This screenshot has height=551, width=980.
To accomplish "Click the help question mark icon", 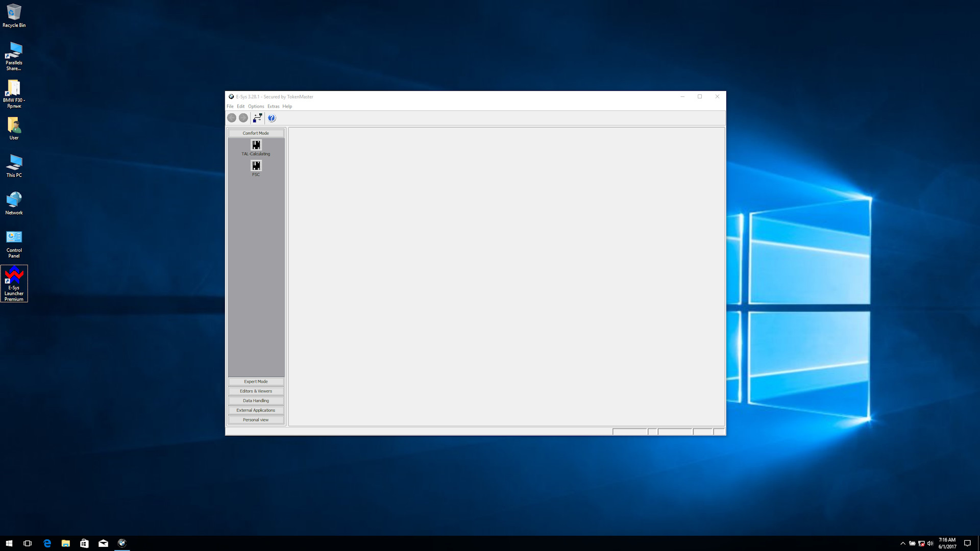I will pos(271,118).
